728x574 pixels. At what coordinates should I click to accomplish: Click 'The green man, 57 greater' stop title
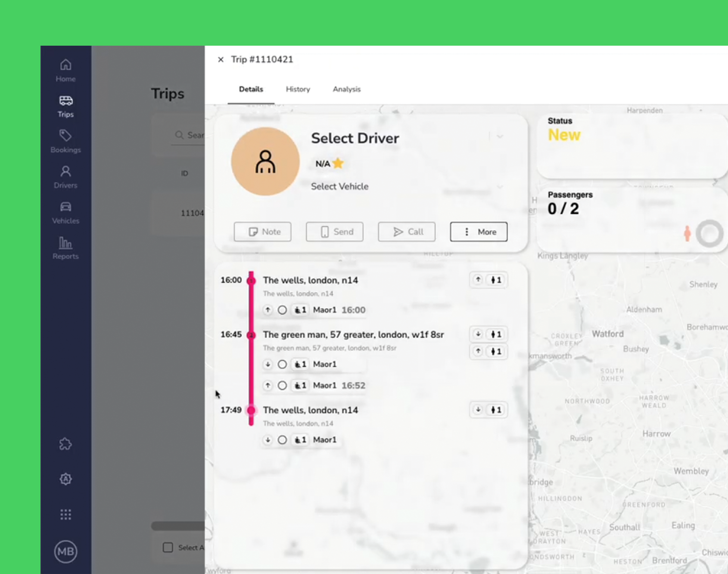(353, 335)
